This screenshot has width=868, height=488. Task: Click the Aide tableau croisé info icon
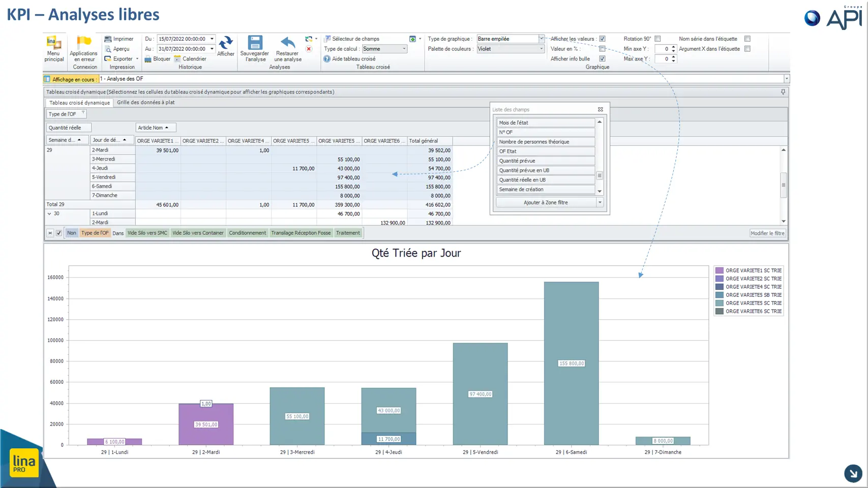(327, 59)
